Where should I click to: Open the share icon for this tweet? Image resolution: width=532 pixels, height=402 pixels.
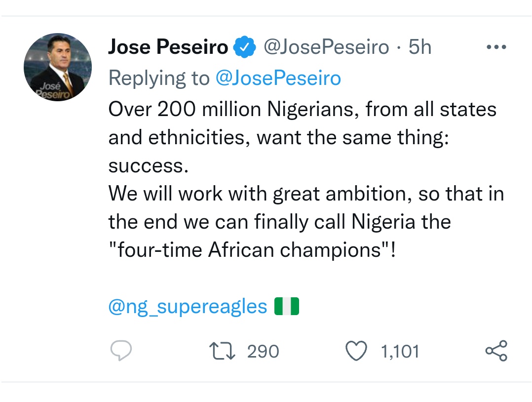point(496,351)
